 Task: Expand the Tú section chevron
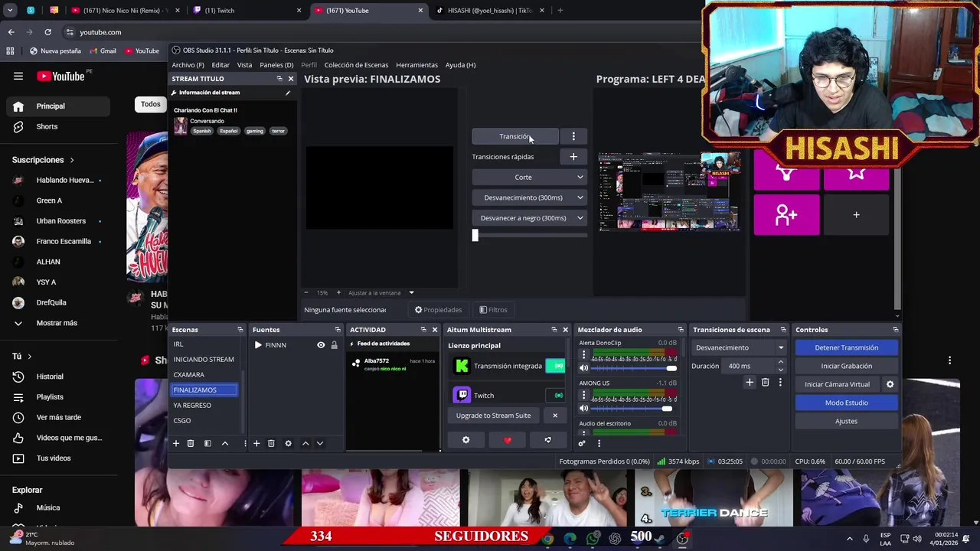[x=29, y=357]
